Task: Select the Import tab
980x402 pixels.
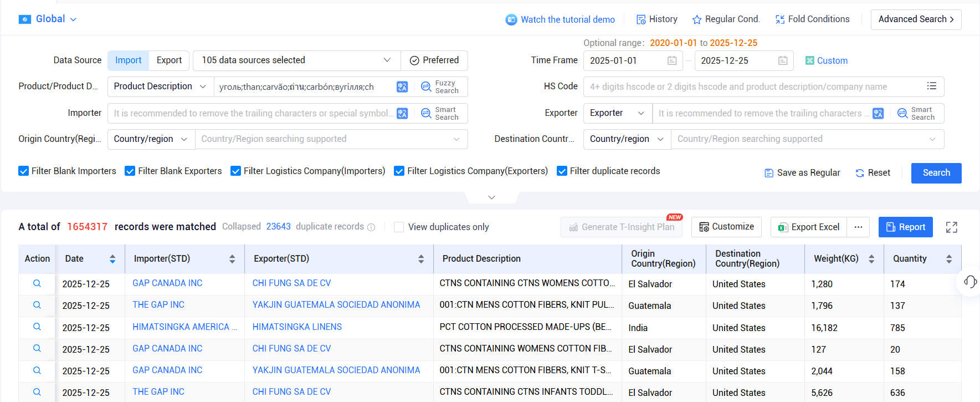Action: pyautogui.click(x=129, y=60)
